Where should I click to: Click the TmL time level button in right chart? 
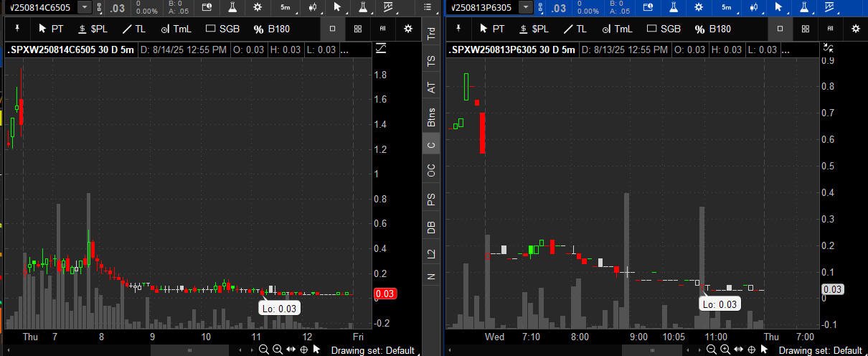[616, 29]
